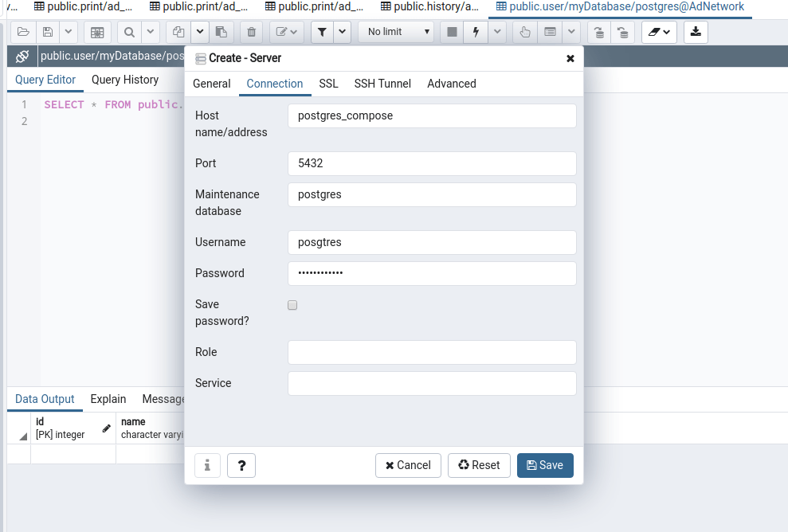This screenshot has height=532, width=788.
Task: Open the clear eraser dropdown button
Action: (x=659, y=32)
